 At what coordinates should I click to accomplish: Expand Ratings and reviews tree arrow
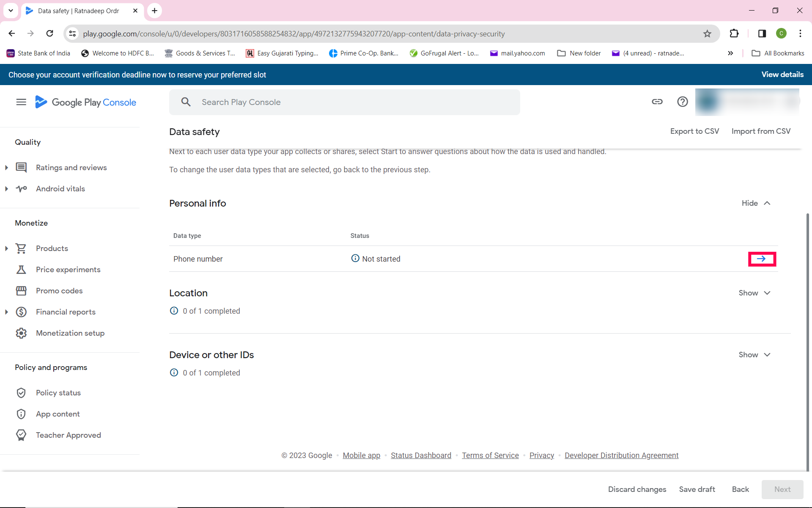coord(6,168)
